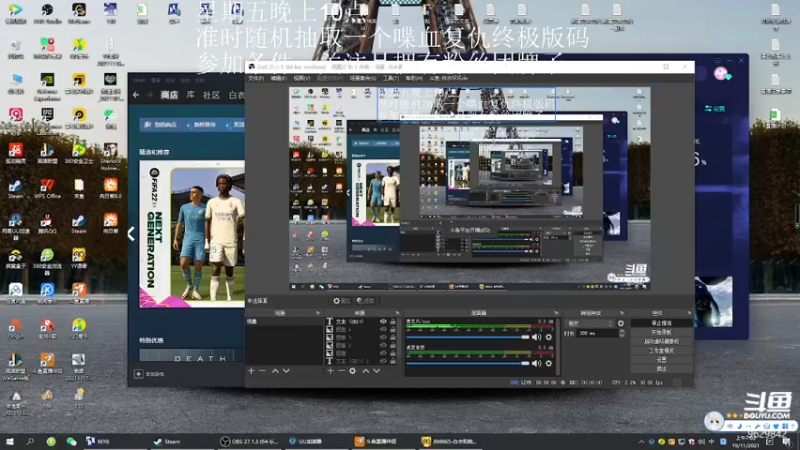This screenshot has height=450, width=800.
Task: Toggle visibility of 文本 (GDI+) source
Action: click(x=383, y=322)
